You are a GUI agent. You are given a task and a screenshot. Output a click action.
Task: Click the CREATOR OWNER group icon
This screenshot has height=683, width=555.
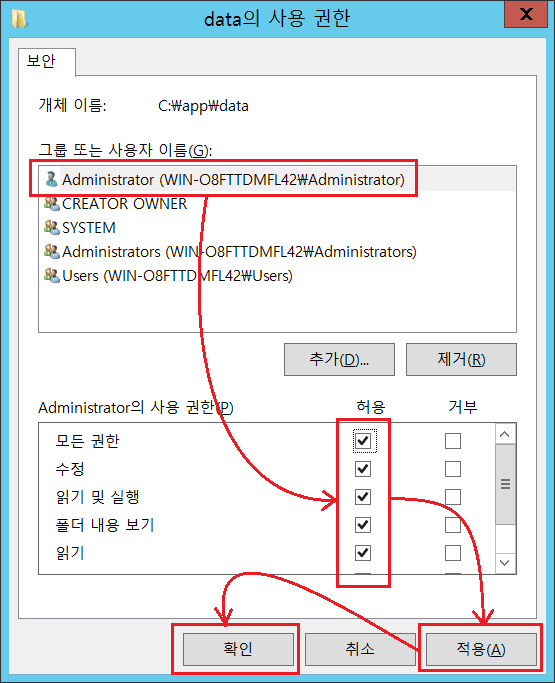pyautogui.click(x=51, y=203)
